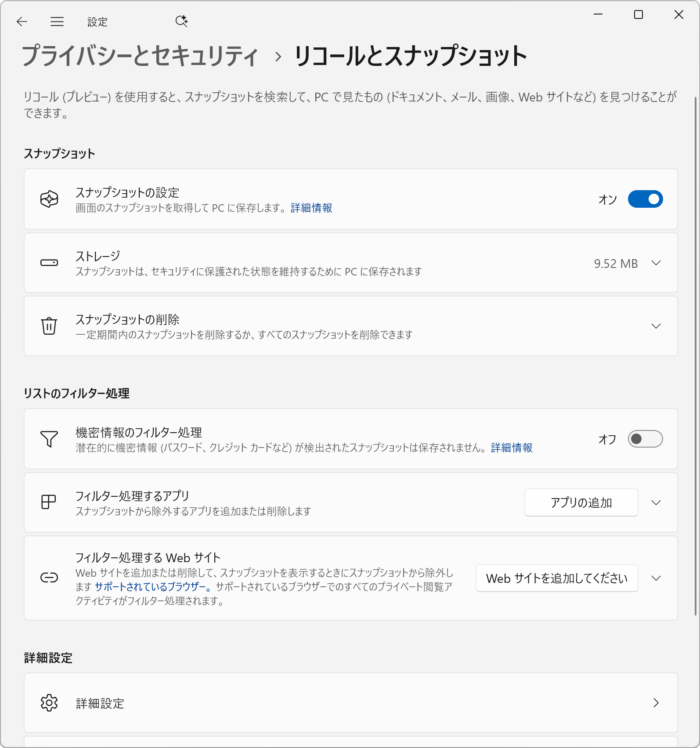Viewport: 700px width, 748px height.
Task: Open the 詳細設定 settings row
Action: pyautogui.click(x=350, y=703)
